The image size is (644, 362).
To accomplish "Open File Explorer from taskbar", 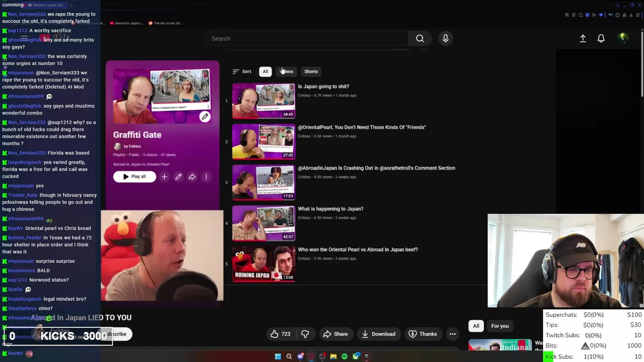I will pos(334,356).
